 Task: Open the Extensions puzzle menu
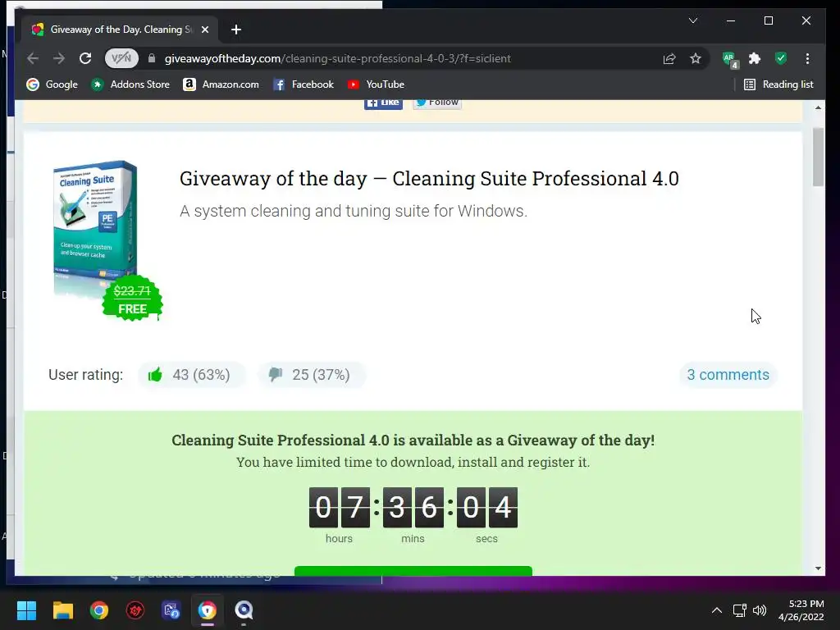click(x=755, y=58)
